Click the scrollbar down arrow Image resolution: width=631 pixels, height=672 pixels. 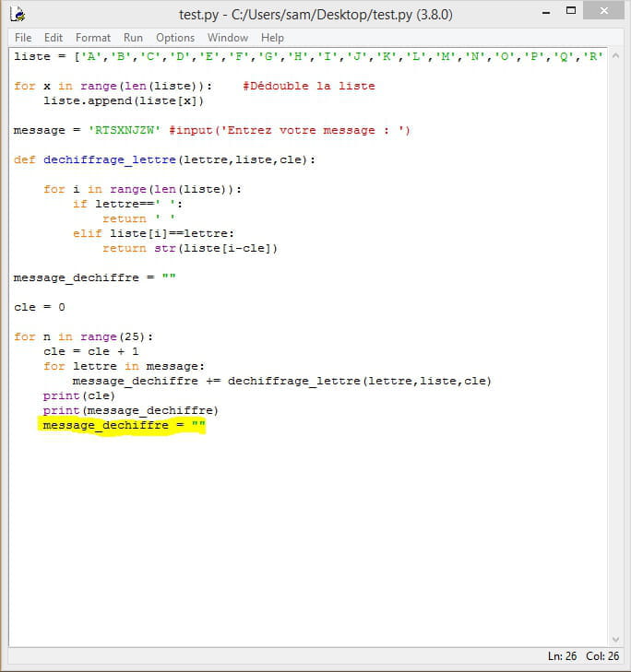tap(615, 640)
